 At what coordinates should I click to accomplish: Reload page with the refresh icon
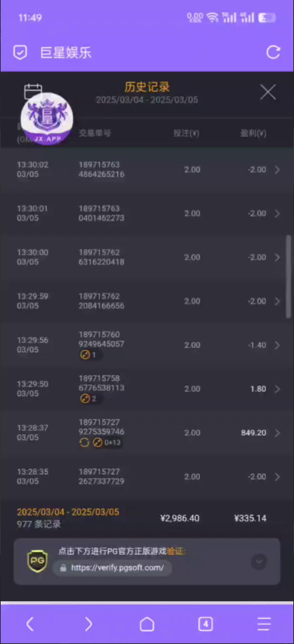point(273,52)
